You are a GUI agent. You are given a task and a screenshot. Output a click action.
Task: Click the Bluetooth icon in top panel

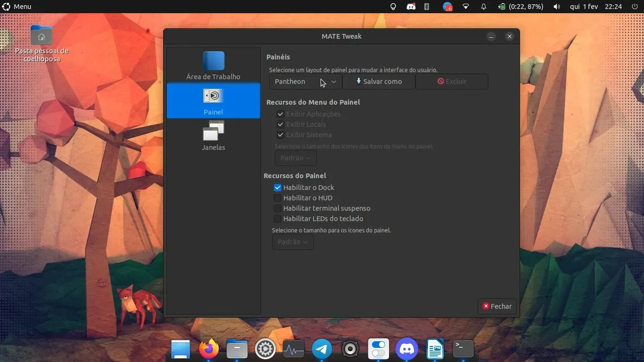tap(427, 7)
